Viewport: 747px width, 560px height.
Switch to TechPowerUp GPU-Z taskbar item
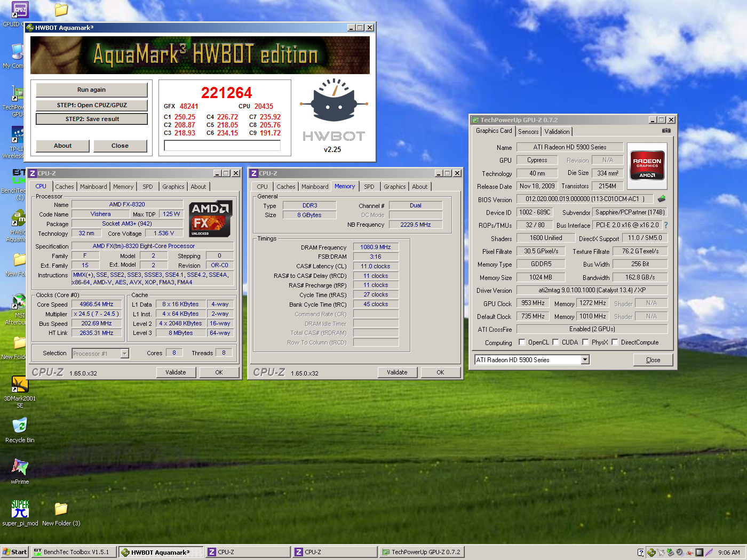pos(422,552)
